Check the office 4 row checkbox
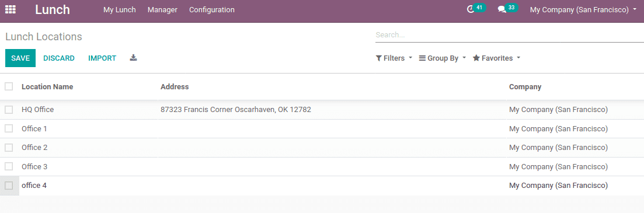 (x=9, y=186)
